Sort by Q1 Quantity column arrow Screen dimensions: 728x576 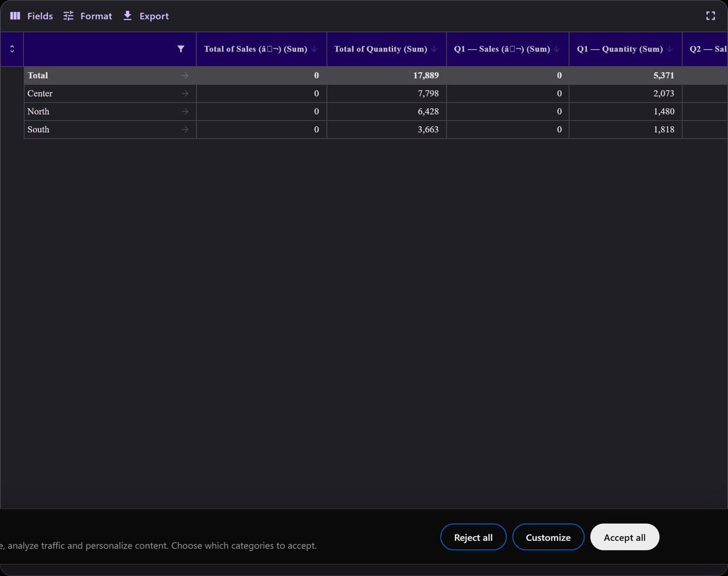point(670,49)
